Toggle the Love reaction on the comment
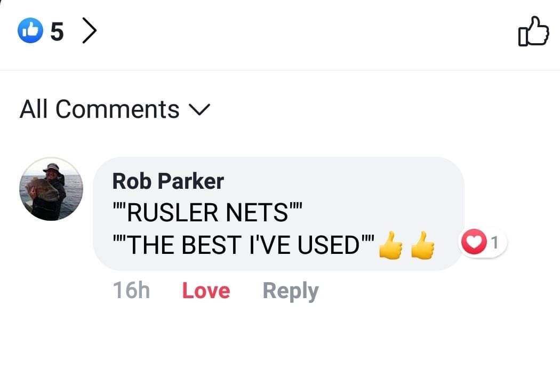The height and width of the screenshot is (392, 560). click(x=206, y=291)
